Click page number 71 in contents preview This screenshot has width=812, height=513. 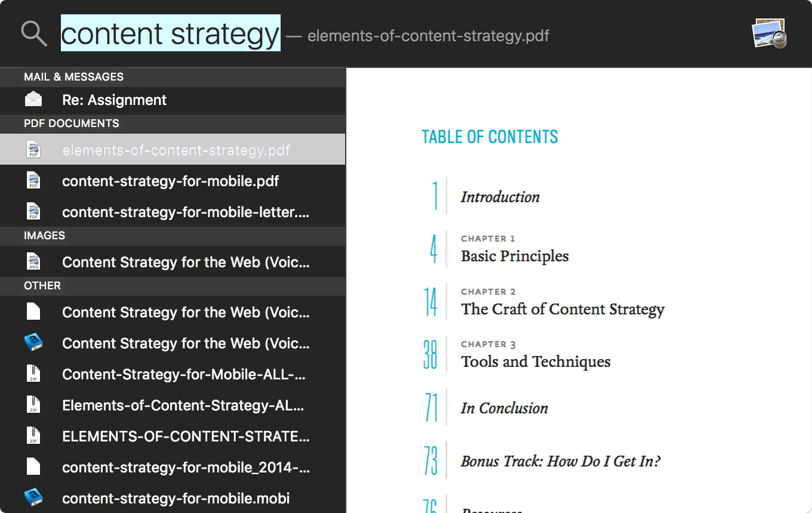click(431, 407)
